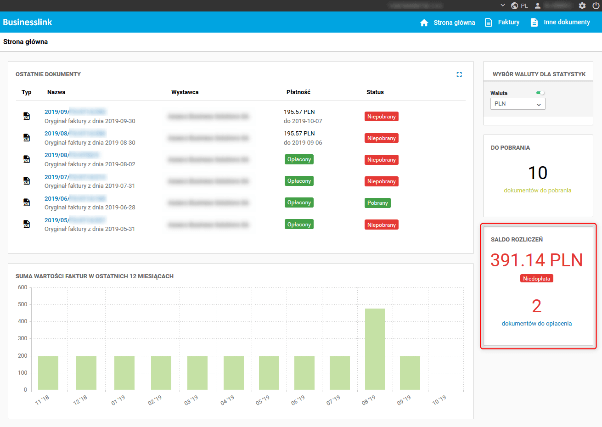Click the Faktury document icon

(488, 23)
